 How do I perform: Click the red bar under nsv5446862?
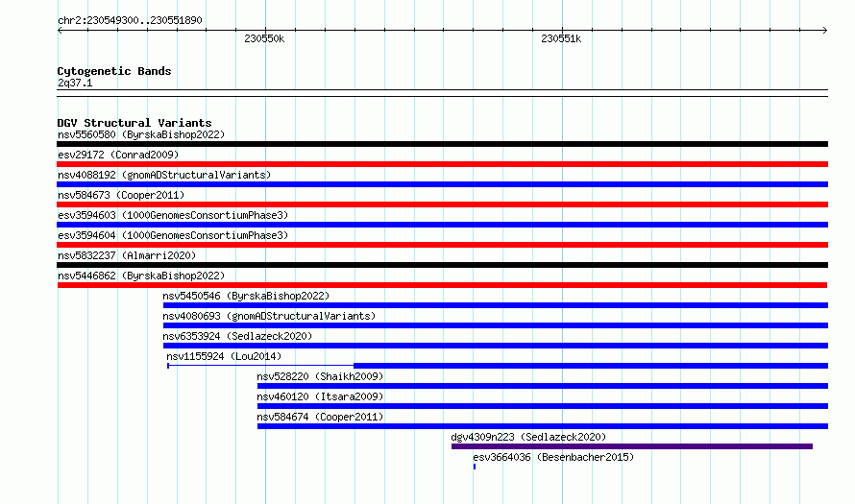coord(442,285)
